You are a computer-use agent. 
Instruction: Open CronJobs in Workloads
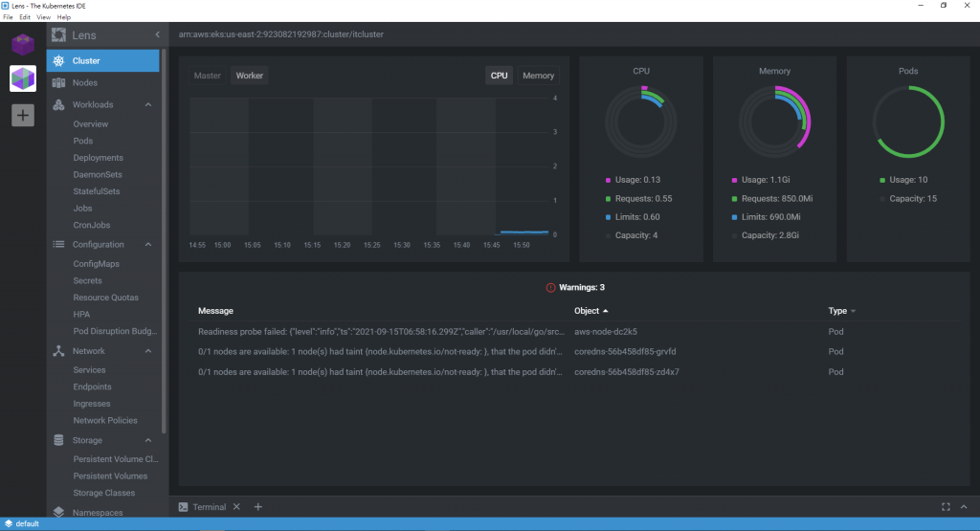coord(91,225)
